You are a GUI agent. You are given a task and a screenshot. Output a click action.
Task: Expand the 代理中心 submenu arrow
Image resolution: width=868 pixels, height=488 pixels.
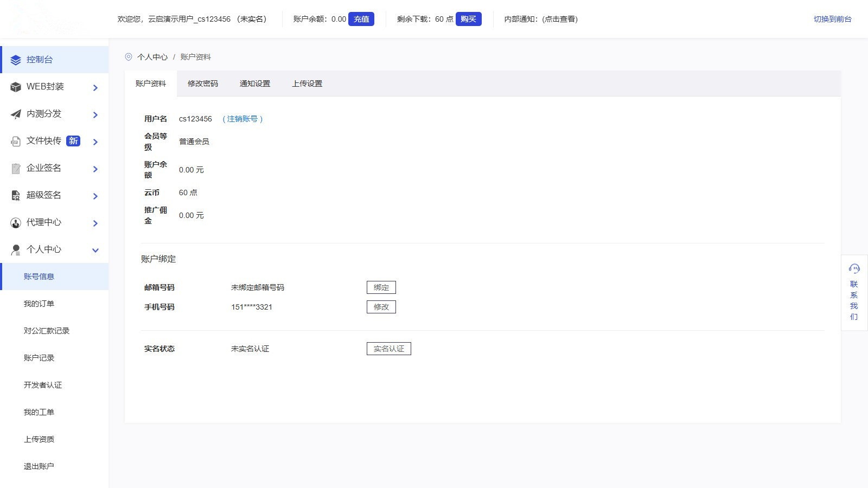pyautogui.click(x=95, y=223)
